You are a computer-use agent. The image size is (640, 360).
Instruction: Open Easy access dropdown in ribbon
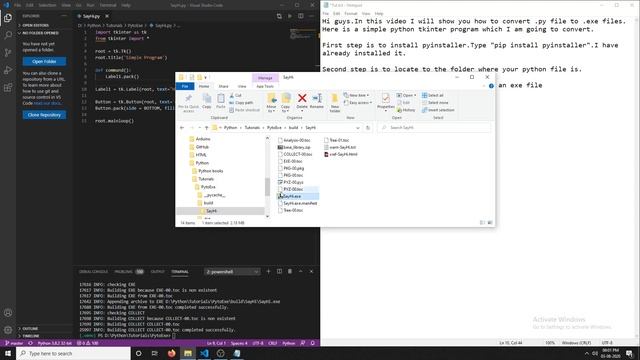click(x=358, y=102)
